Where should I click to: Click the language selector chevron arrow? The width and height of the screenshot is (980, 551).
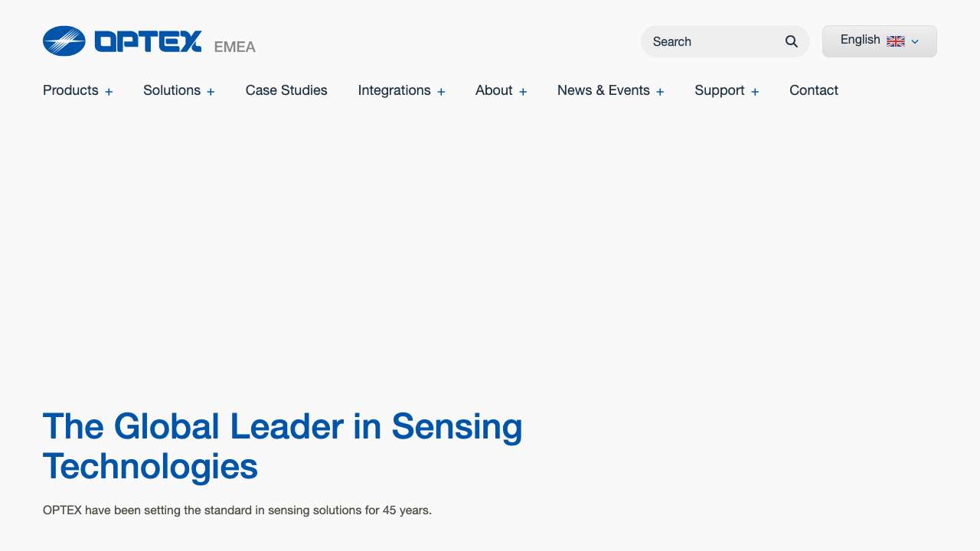[915, 42]
